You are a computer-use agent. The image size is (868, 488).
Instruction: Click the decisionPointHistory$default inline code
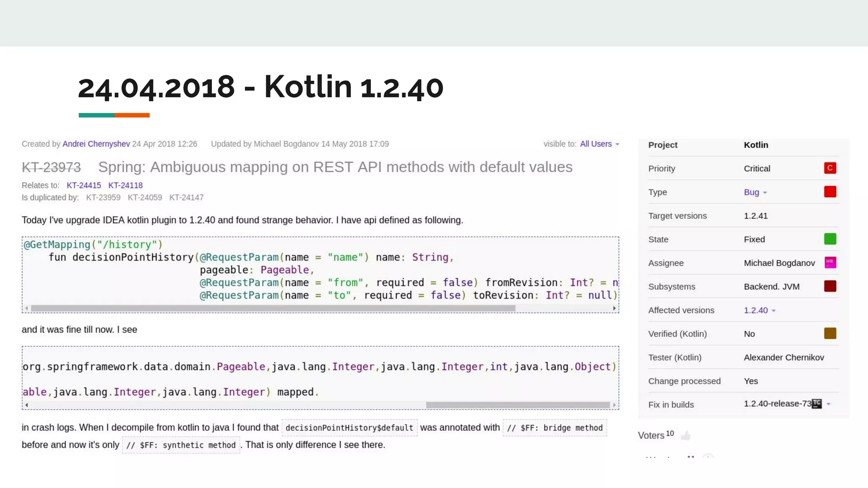349,428
